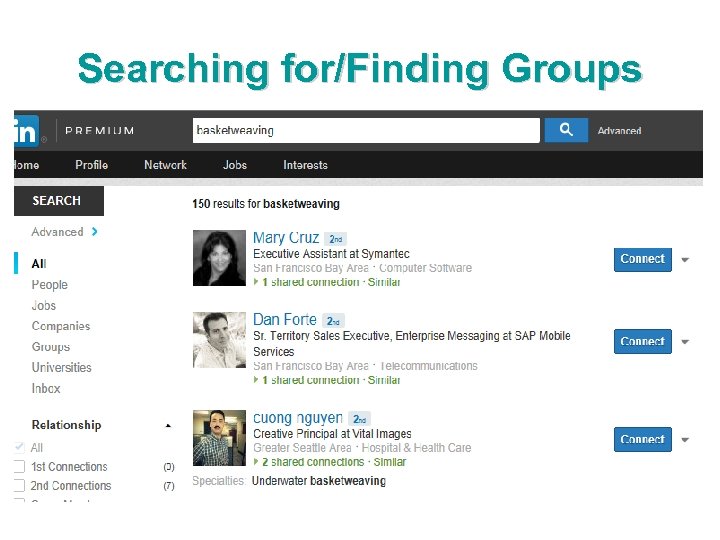Select the All search category
720x540 pixels.
(x=39, y=264)
